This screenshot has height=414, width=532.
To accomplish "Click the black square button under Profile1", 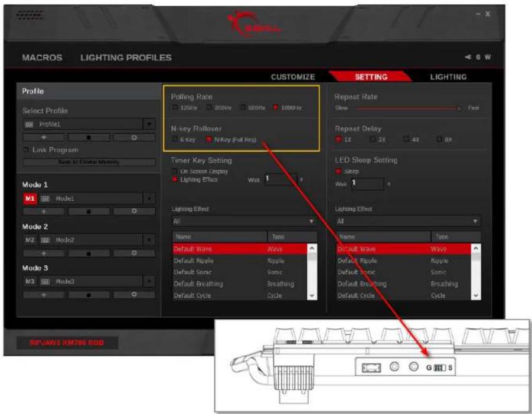I will [89, 138].
